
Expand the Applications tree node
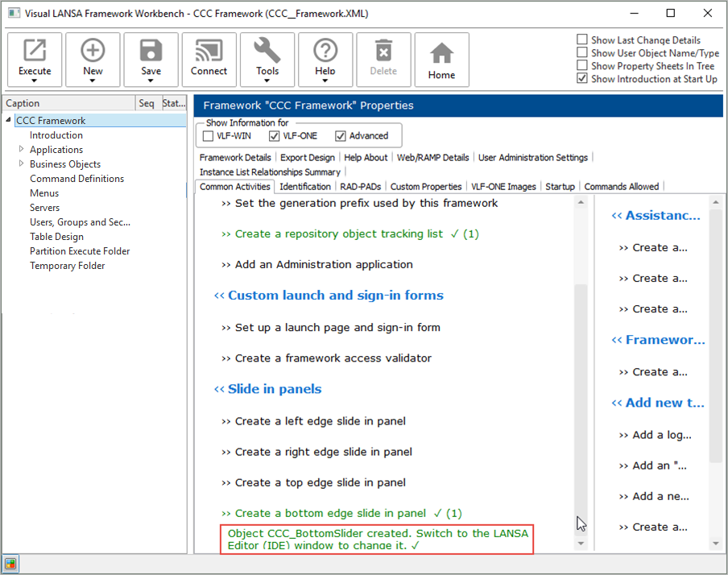point(22,150)
